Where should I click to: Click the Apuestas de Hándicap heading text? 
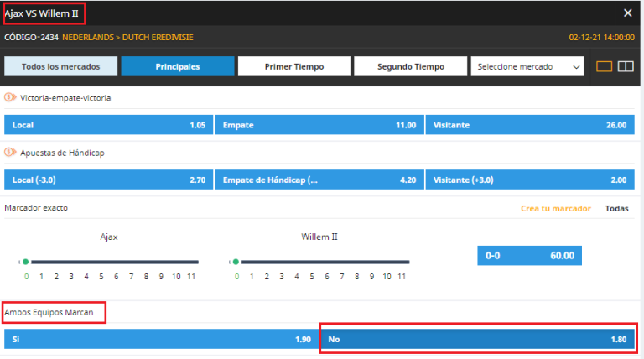click(x=62, y=153)
